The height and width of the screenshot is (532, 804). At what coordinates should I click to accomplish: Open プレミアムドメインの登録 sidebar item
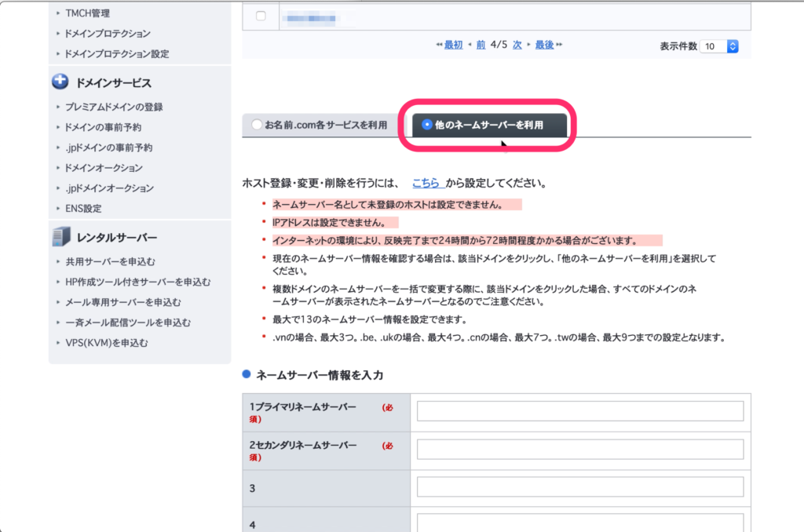(114, 107)
